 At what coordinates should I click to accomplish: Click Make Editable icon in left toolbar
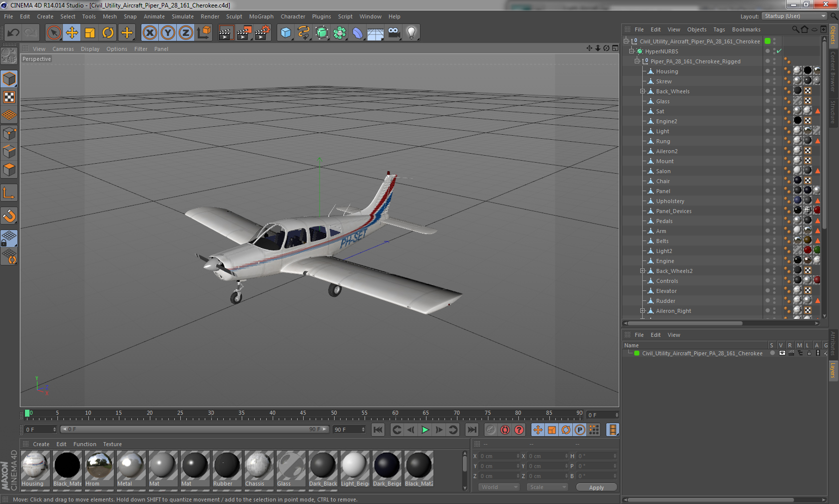[9, 56]
